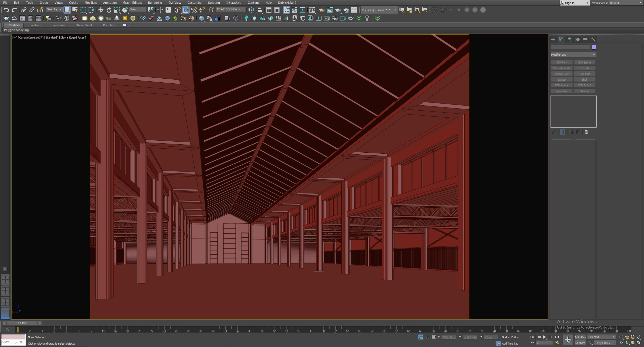The width and height of the screenshot is (644, 347).
Task: Open the Create command panel tab
Action: click(x=553, y=39)
